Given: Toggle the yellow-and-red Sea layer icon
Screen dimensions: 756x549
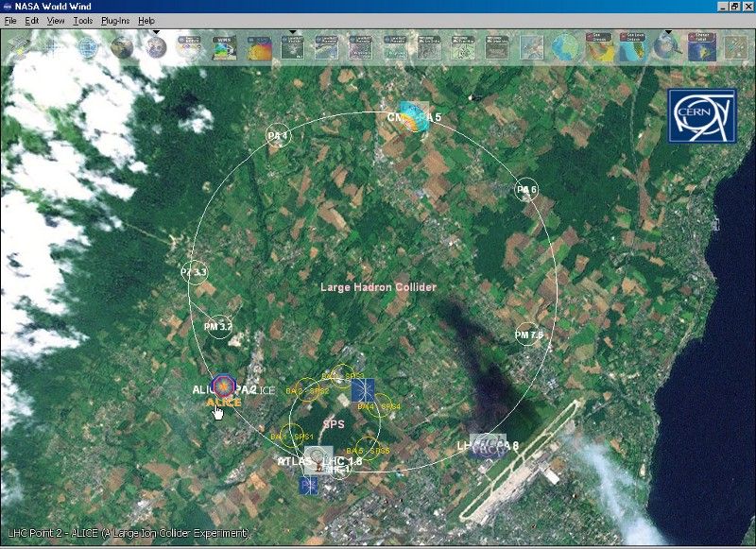Looking at the screenshot, I should click(599, 48).
